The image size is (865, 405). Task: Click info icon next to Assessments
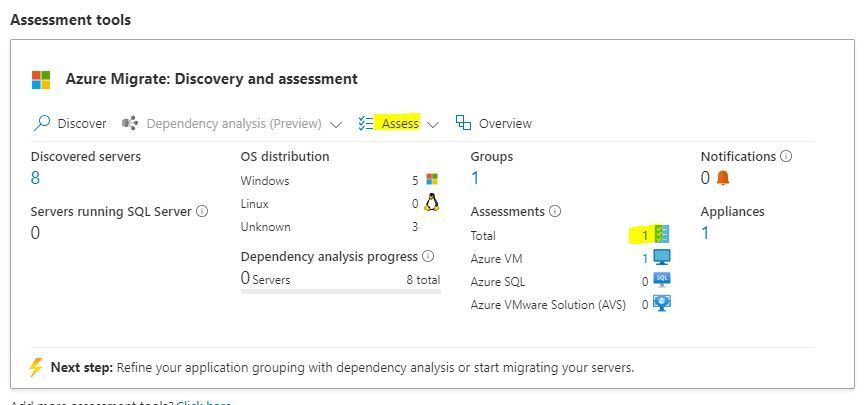555,211
